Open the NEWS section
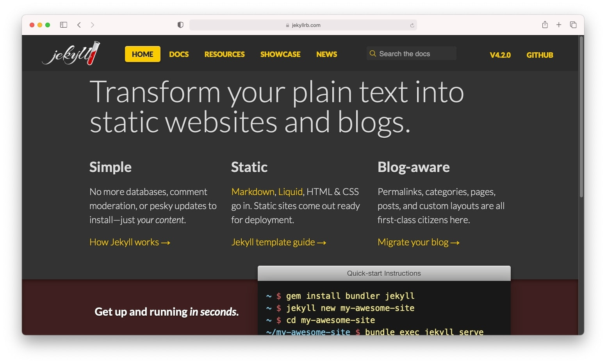This screenshot has width=606, height=364. coord(326,54)
